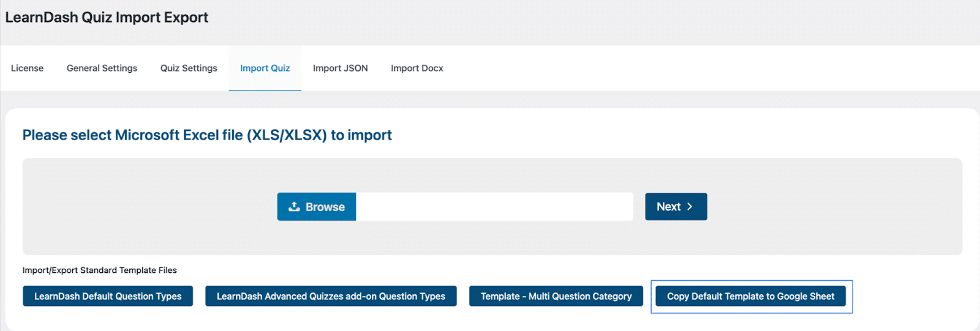Download Template - Multi Question Category

556,296
